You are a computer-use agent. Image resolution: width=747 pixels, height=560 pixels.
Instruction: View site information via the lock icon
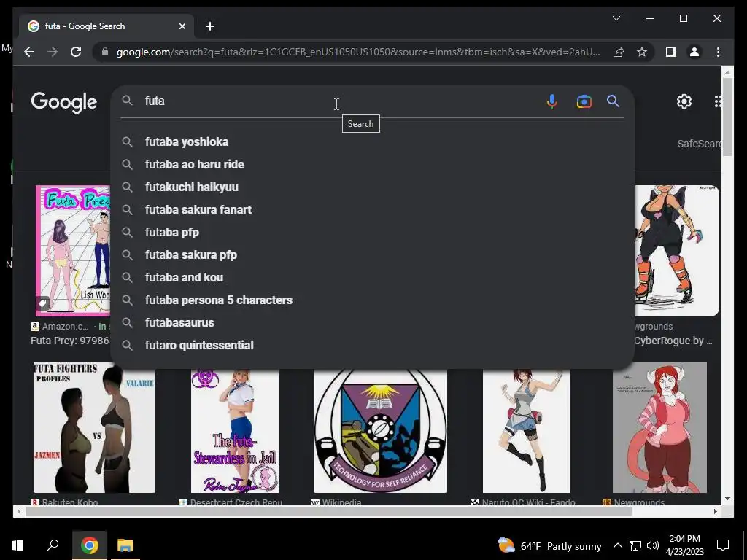click(x=105, y=52)
